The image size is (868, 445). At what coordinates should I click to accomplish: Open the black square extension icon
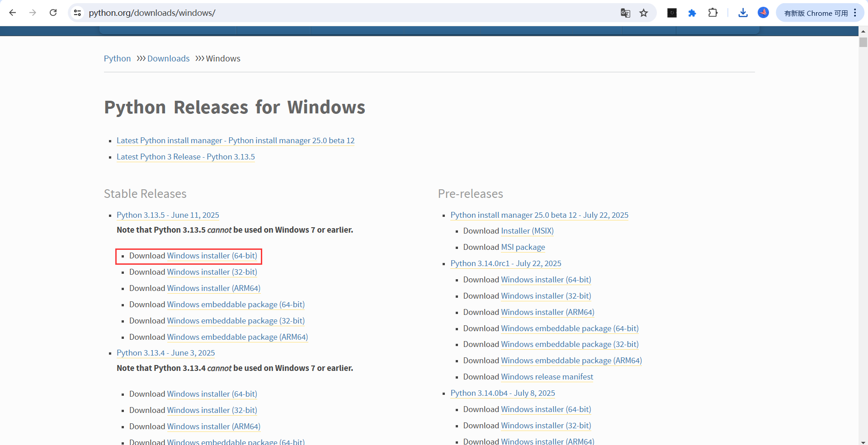(x=672, y=13)
